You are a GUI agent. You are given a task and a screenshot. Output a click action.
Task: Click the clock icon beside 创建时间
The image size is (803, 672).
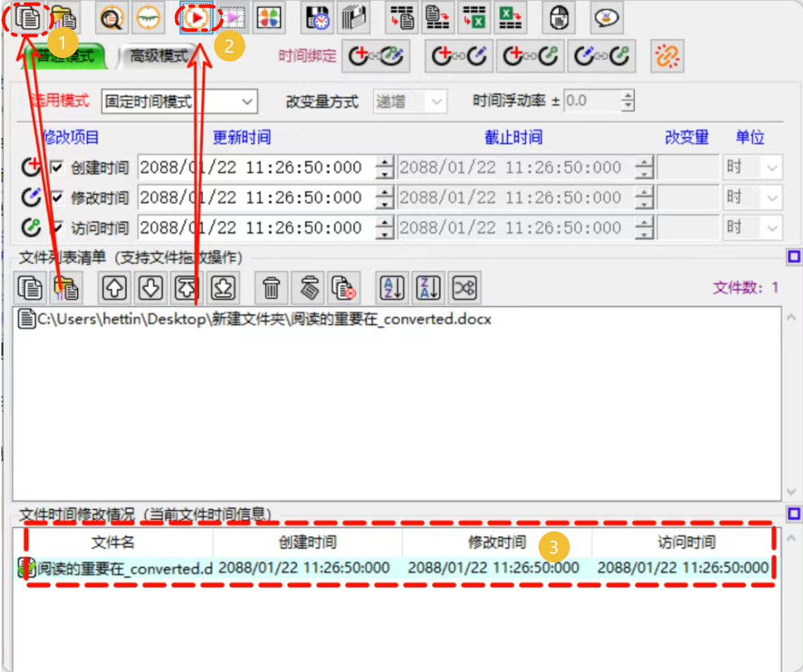[x=31, y=167]
